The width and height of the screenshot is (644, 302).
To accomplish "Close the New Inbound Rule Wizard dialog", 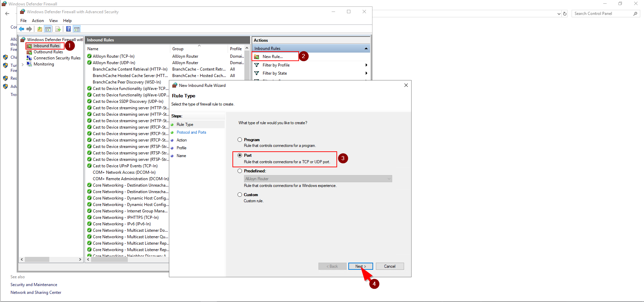I will tap(406, 86).
